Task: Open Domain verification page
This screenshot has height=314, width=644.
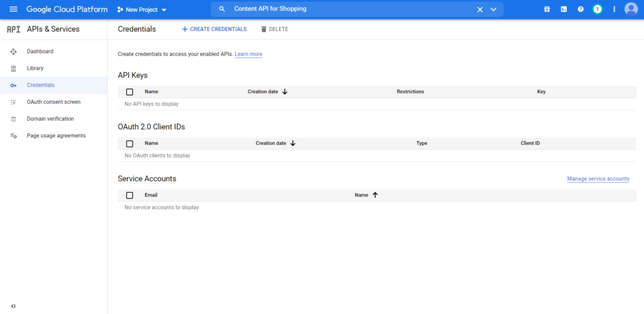Action: click(x=50, y=119)
